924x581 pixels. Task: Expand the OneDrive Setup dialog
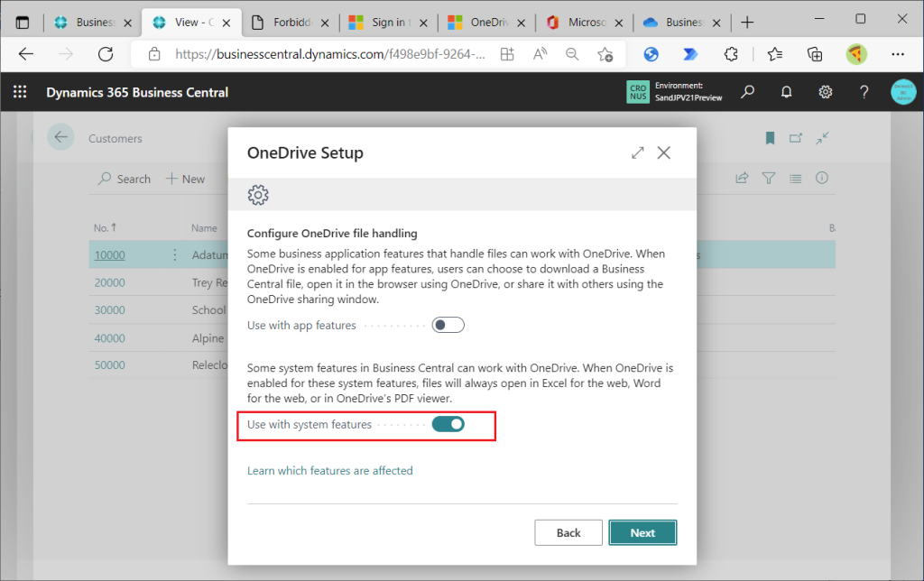(x=638, y=152)
